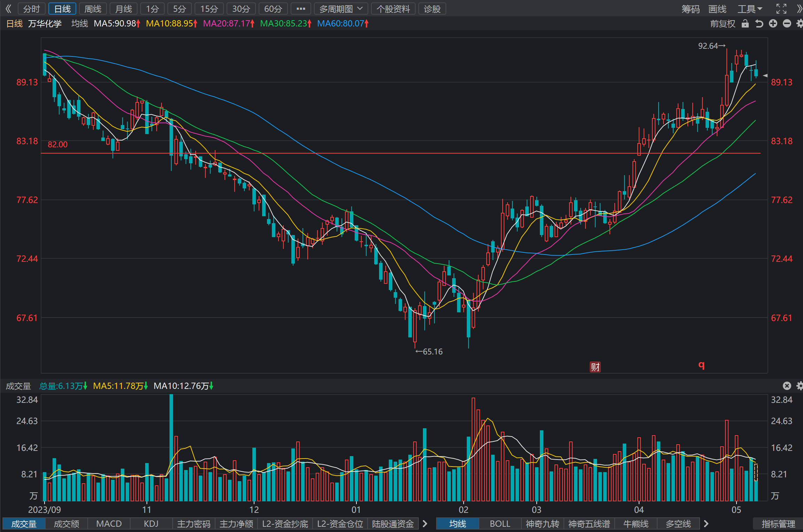This screenshot has height=532, width=803.
Task: Click the 82.00 horizontal line label
Action: (58, 144)
